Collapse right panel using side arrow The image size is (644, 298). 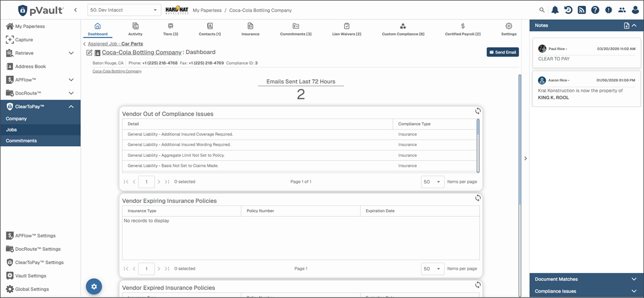[x=525, y=158]
